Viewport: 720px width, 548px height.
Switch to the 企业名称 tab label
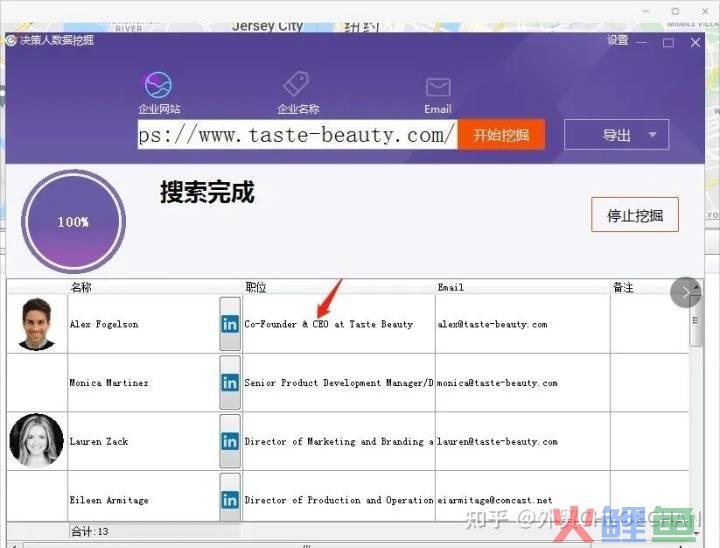click(x=298, y=109)
